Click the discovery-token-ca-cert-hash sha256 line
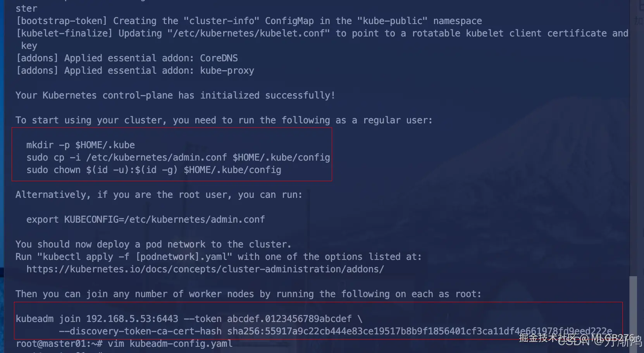This screenshot has height=353, width=644. point(336,331)
